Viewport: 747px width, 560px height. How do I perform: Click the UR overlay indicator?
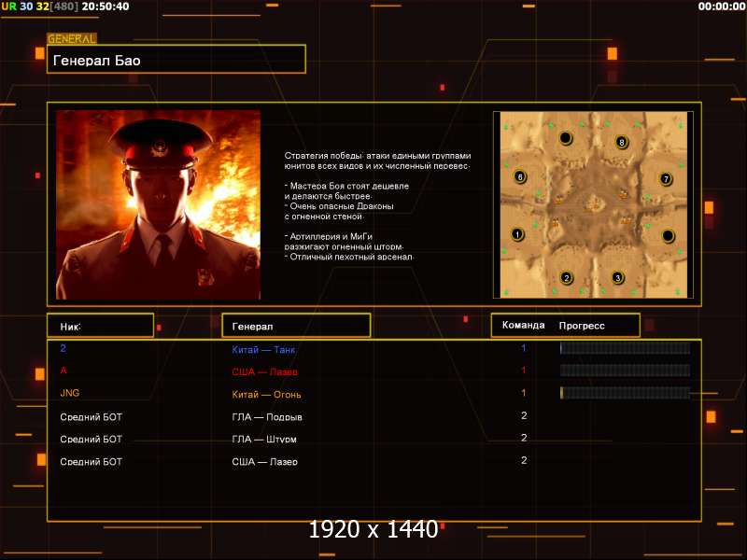point(8,7)
